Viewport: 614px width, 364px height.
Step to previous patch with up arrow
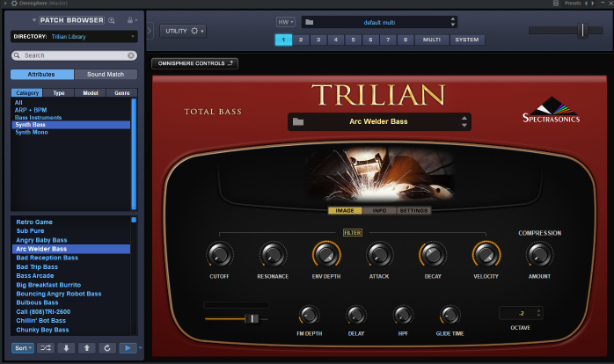[87, 347]
